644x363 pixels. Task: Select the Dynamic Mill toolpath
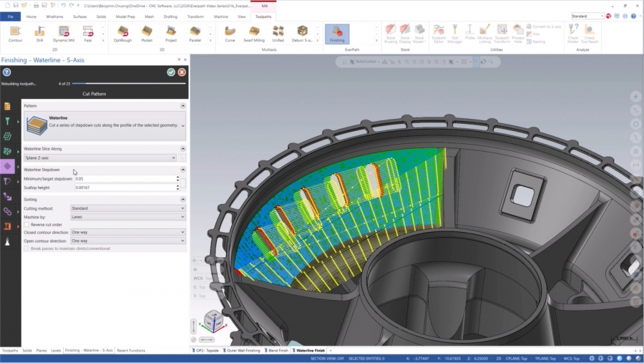coord(64,34)
